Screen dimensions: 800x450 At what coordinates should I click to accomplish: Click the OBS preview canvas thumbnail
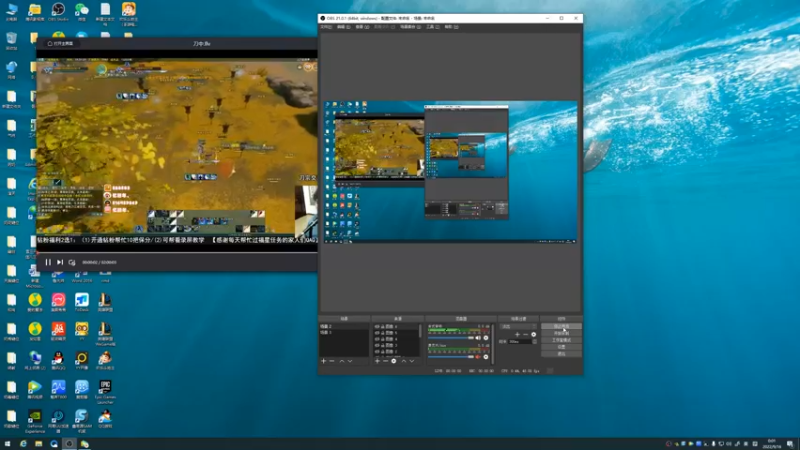click(451, 172)
